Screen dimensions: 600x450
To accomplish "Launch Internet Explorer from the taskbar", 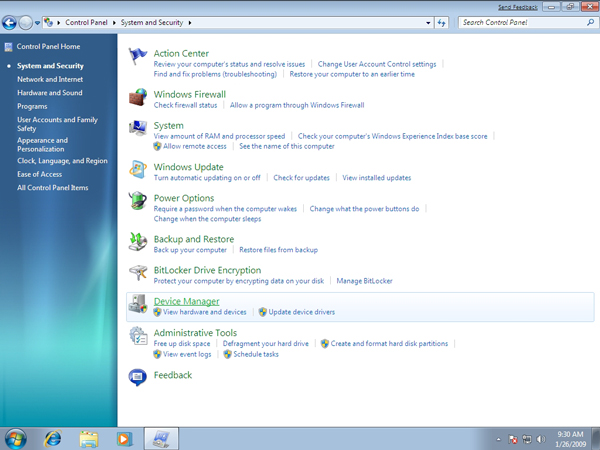I will point(52,438).
